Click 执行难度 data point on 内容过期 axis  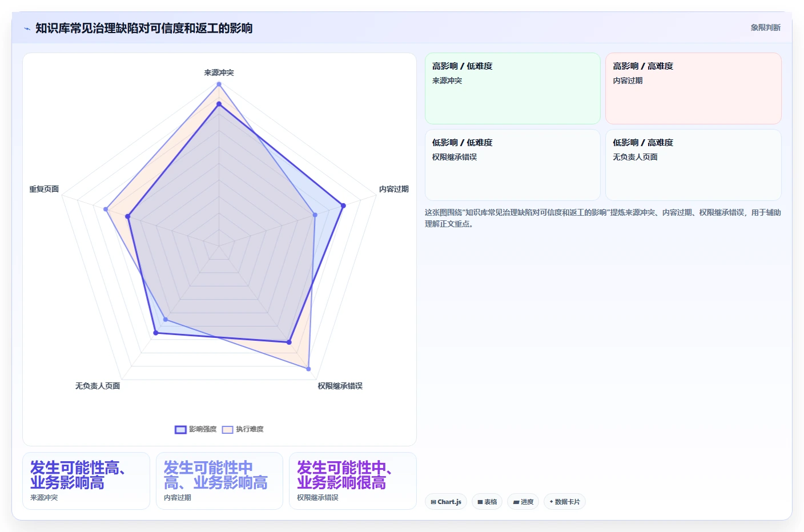[315, 215]
